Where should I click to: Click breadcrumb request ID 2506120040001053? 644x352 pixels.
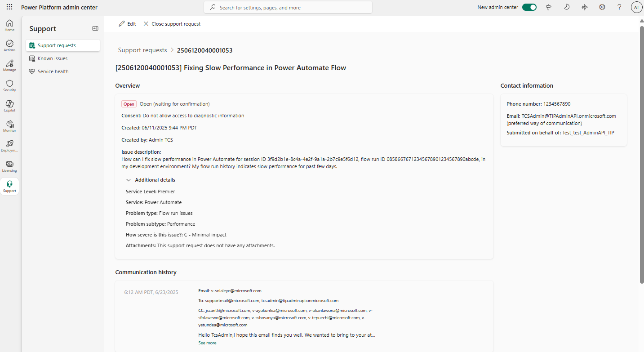click(x=204, y=50)
